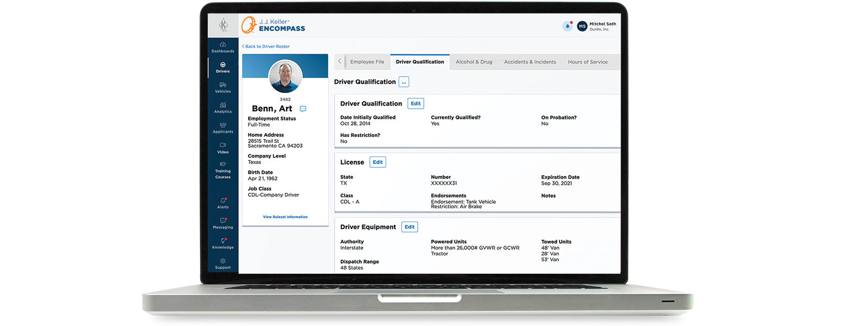Go to Applicants in sidebar
This screenshot has height=326, width=868.
(222, 127)
